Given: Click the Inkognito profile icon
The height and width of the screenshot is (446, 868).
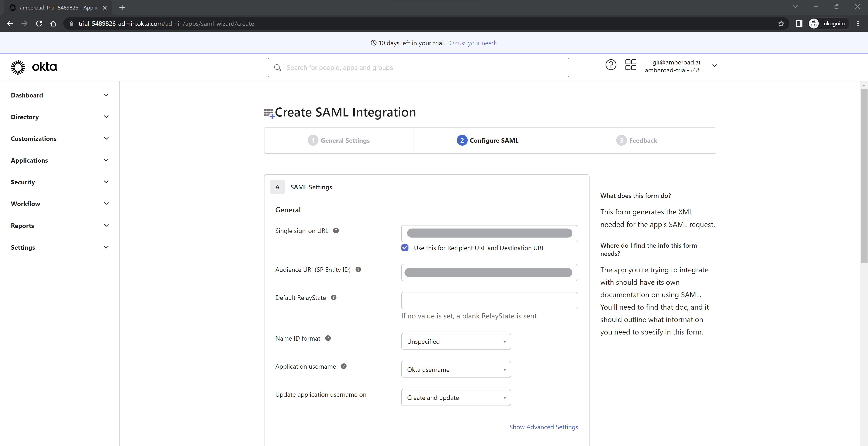Looking at the screenshot, I should (x=814, y=24).
